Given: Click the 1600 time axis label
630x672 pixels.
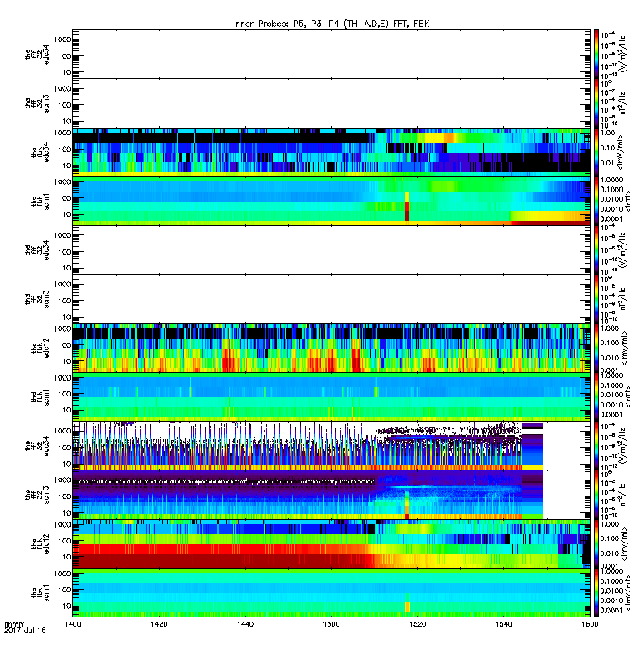Looking at the screenshot, I should coord(590,624).
